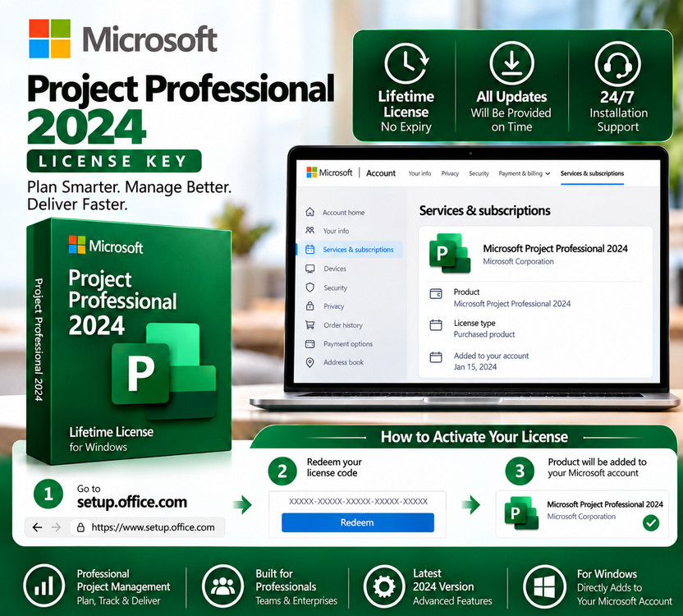Click the Security shield icon in sidebar
Viewport: 683px width, 616px height.
pos(309,287)
